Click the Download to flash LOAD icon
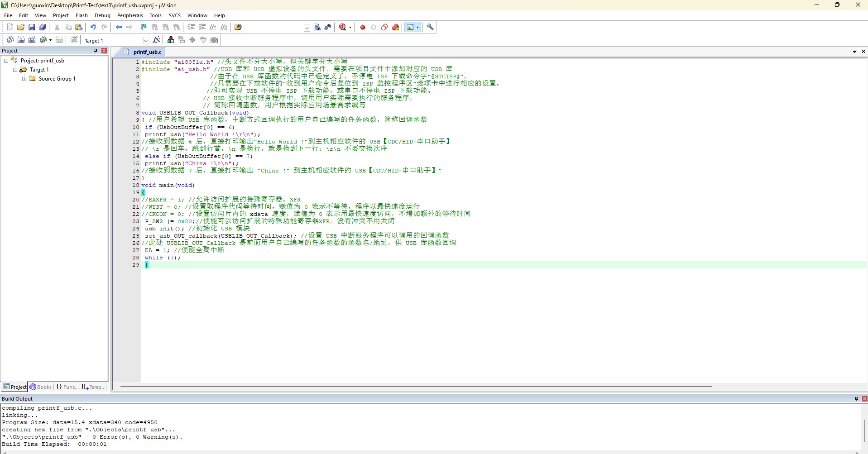 [74, 40]
